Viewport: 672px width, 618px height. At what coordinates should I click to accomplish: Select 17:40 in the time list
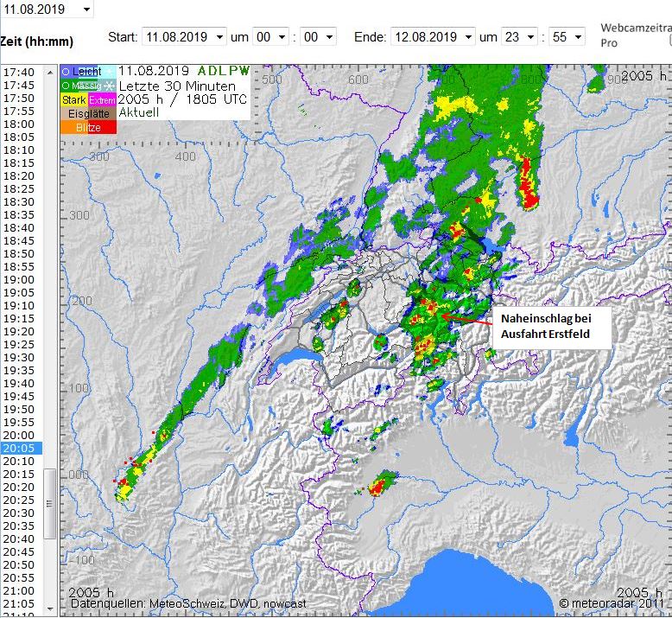click(18, 73)
